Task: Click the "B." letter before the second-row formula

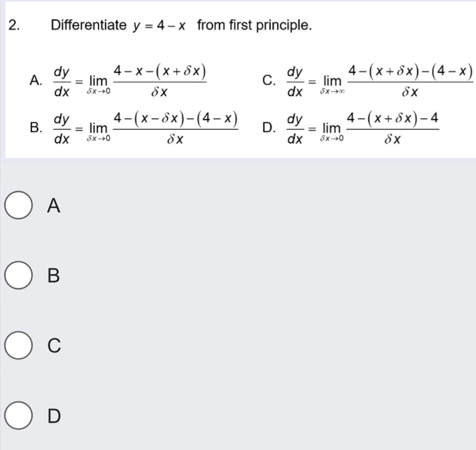Action: point(35,130)
